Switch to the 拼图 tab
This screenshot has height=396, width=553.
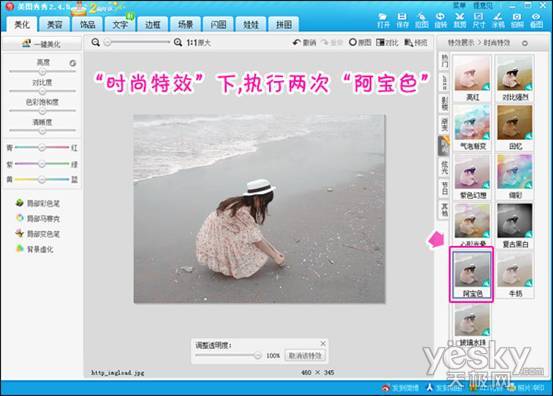point(284,24)
